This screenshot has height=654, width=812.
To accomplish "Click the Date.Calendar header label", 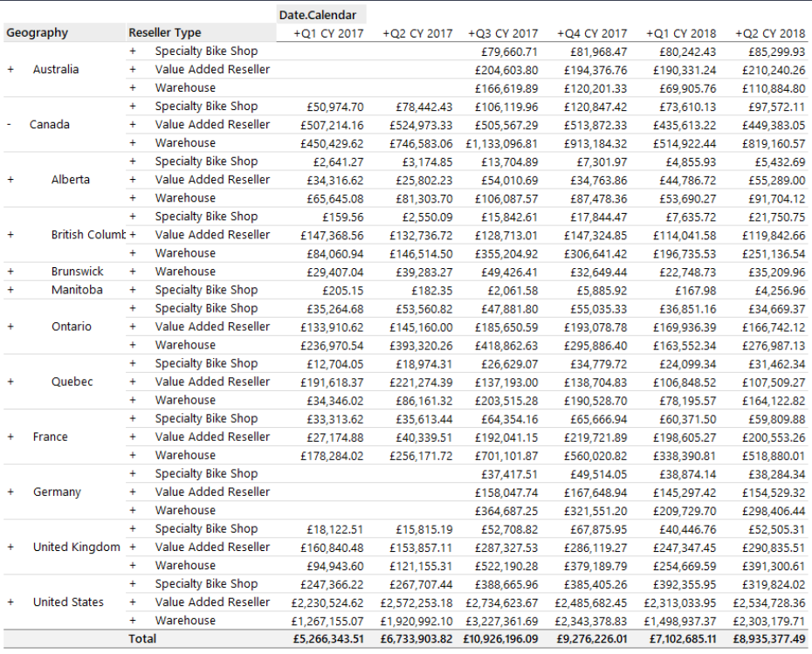I will click(x=320, y=14).
